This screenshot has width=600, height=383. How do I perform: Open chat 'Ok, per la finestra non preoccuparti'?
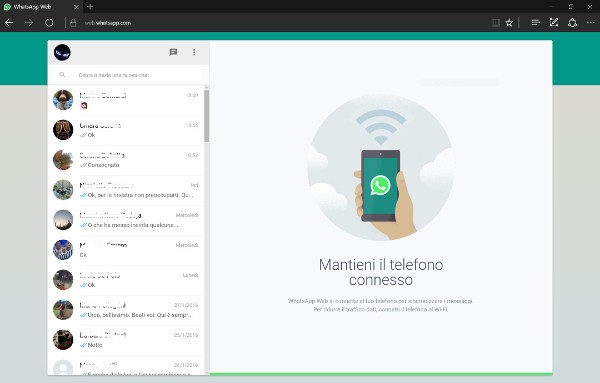click(x=126, y=190)
